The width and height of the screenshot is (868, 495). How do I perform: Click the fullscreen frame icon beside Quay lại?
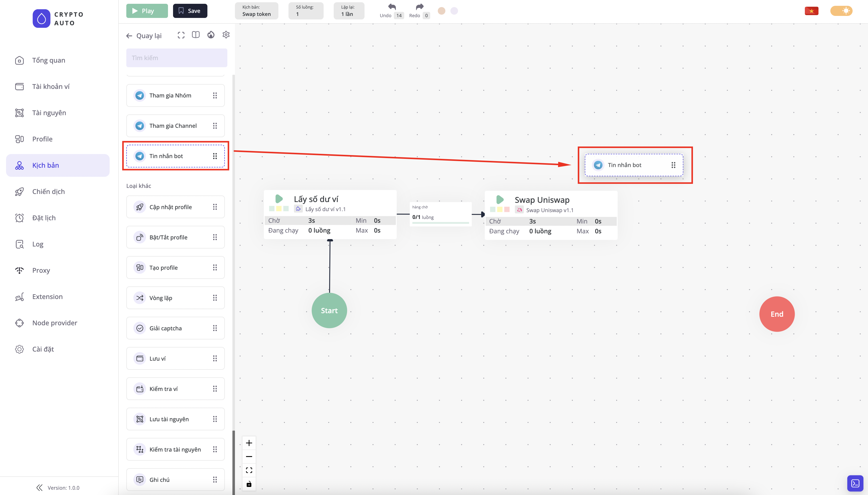[181, 35]
